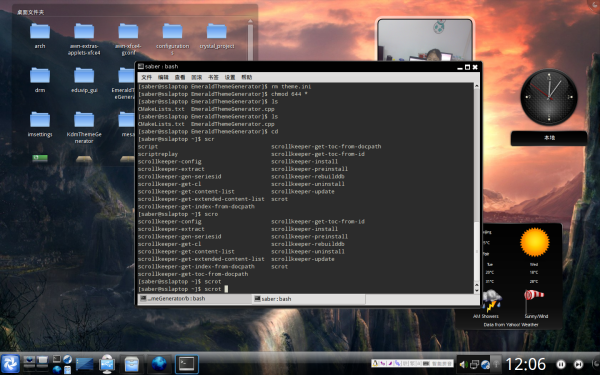Click scrollkeeper-rebuilddb in first listing
This screenshot has height=375, width=600.
point(308,176)
